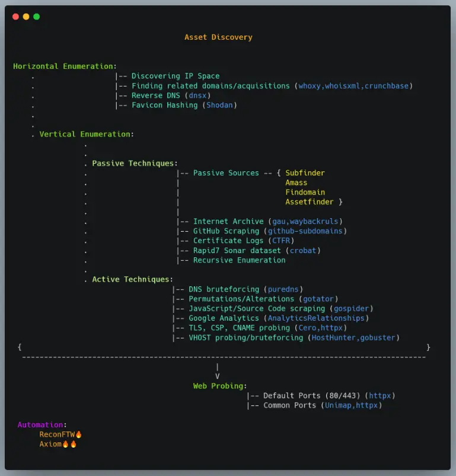Screen dimensions: 456x476
Task: Click the green maximize window dot
Action: tap(36, 17)
